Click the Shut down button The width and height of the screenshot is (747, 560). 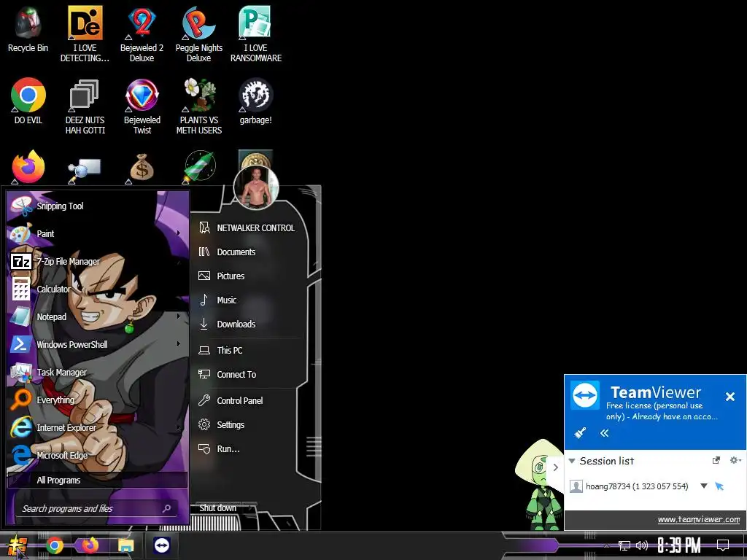(218, 508)
